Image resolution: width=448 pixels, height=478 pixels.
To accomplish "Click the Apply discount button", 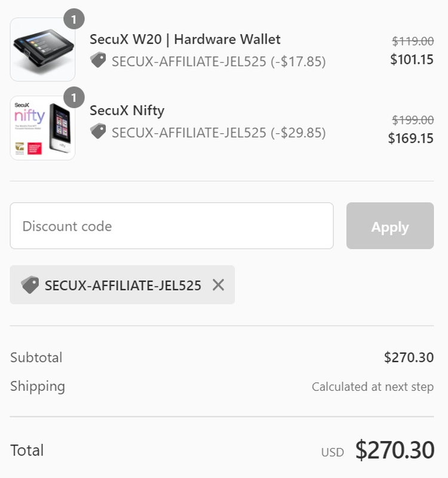I will coord(390,226).
